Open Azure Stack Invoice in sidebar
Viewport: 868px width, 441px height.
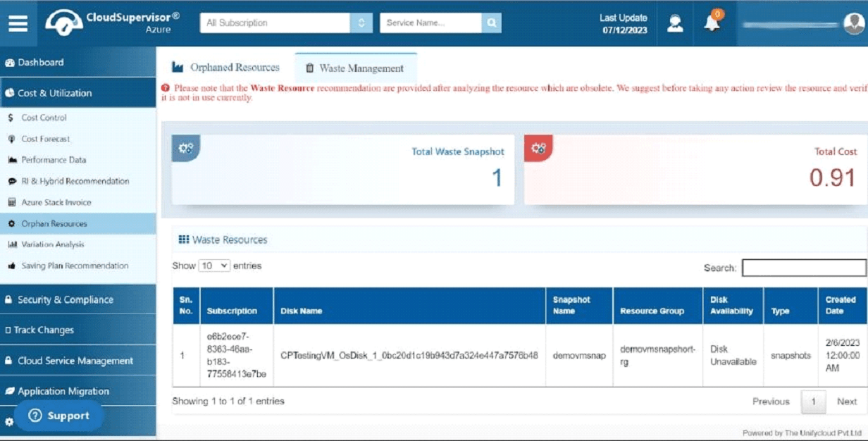point(78,202)
